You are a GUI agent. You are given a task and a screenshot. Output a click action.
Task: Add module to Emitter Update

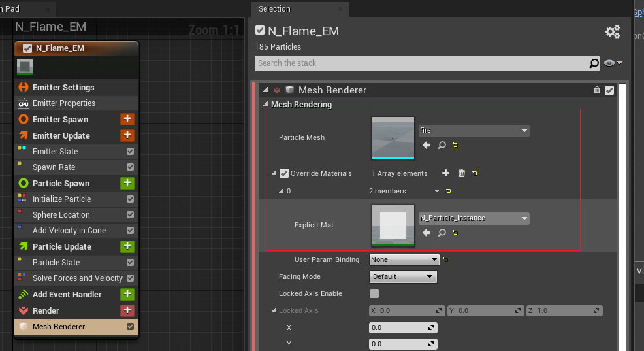click(x=127, y=135)
